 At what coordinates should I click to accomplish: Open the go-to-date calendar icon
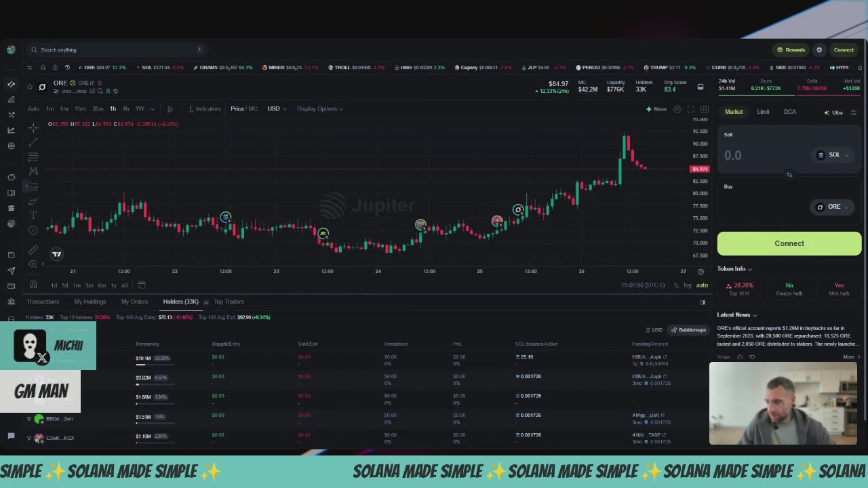pyautogui.click(x=142, y=285)
